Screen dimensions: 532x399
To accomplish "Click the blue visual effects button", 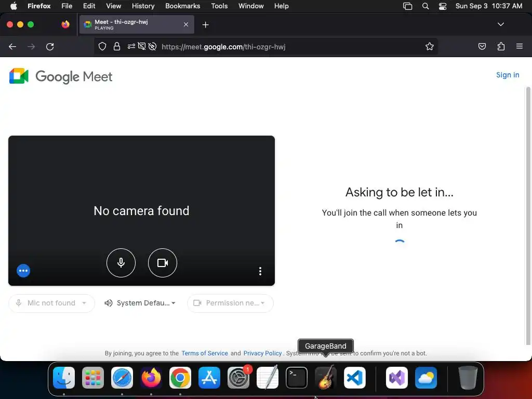I will tap(23, 271).
